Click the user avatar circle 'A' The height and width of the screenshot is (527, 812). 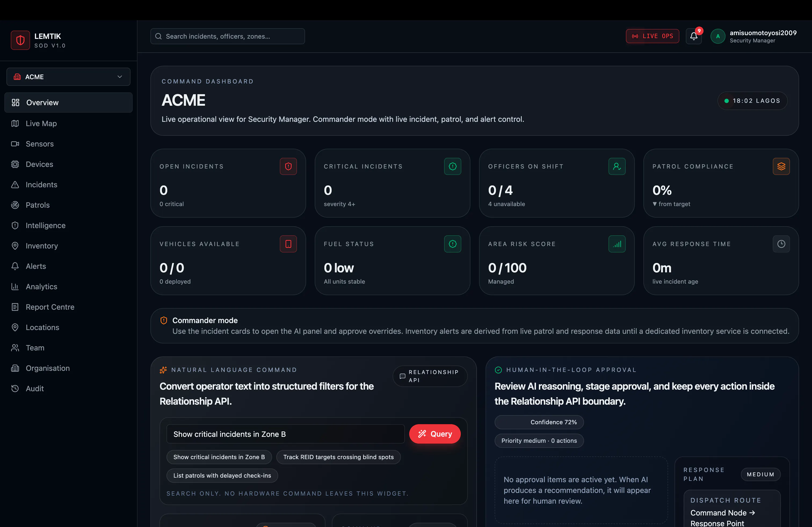718,36
